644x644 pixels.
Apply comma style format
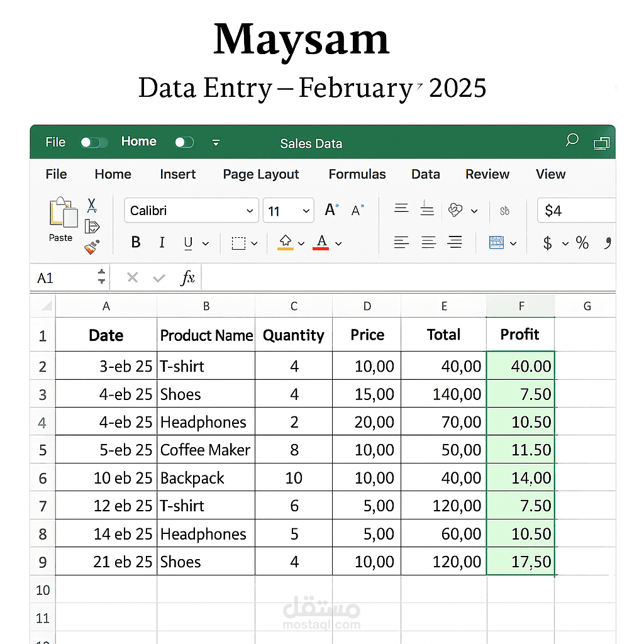pyautogui.click(x=608, y=243)
